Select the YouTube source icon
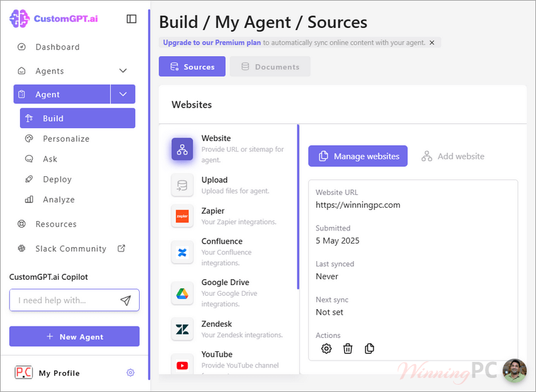Screen dimensions: 536x392 pyautogui.click(x=182, y=365)
